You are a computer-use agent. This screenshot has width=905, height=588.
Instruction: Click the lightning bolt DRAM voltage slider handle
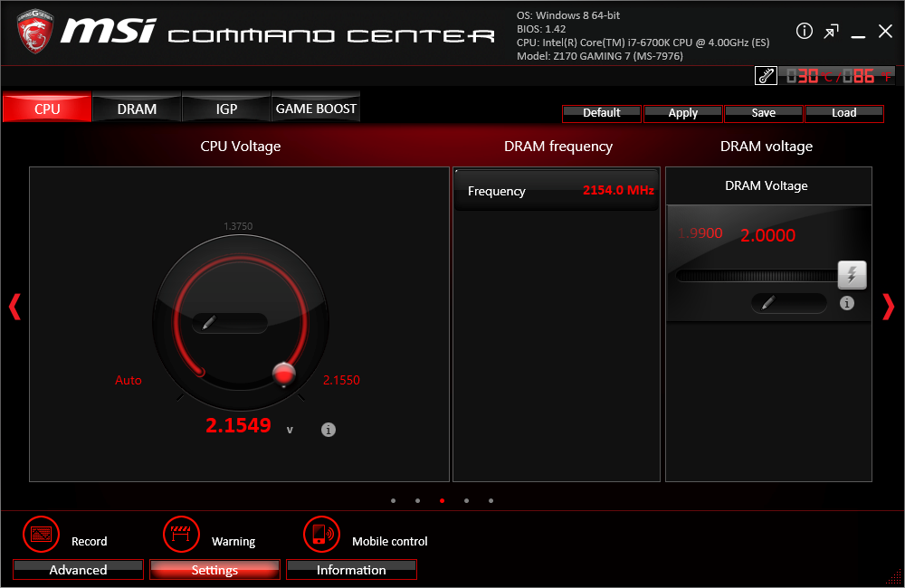(852, 275)
